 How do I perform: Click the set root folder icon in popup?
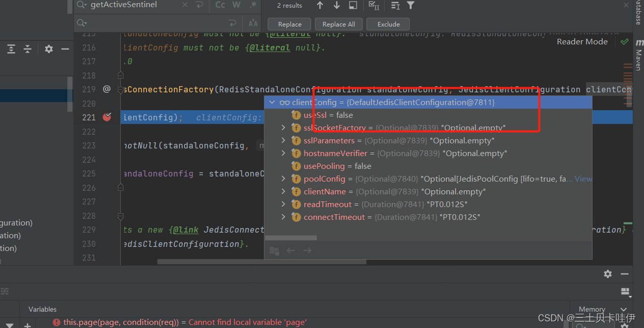(274, 250)
